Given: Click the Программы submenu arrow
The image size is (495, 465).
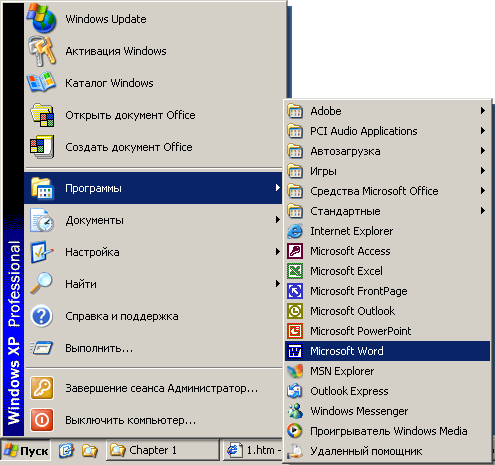Looking at the screenshot, I should 278,188.
